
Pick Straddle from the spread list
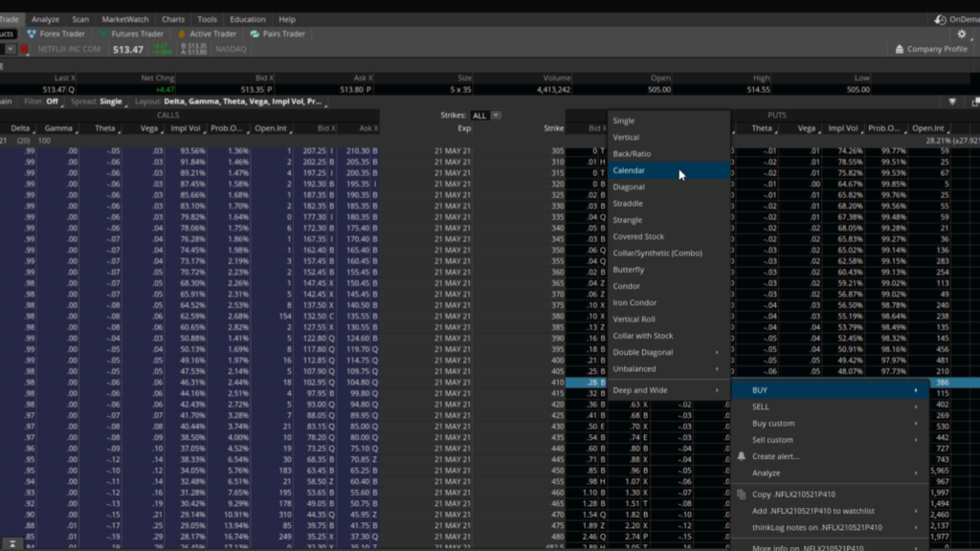668,204
